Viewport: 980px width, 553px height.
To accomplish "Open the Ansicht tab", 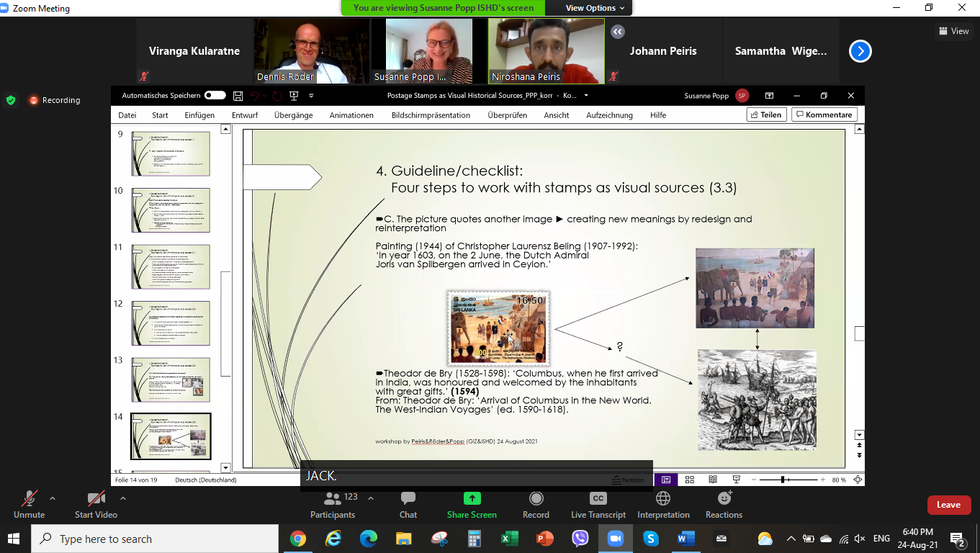I will coord(557,115).
